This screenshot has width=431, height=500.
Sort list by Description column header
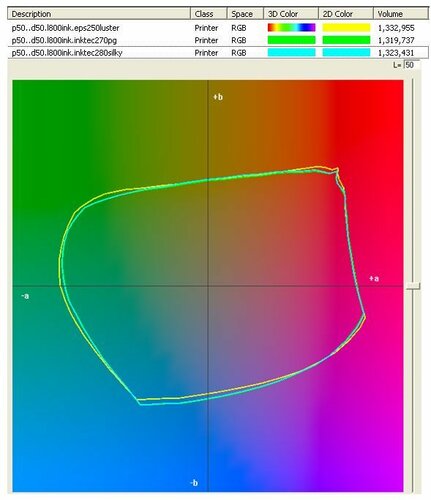99,14
